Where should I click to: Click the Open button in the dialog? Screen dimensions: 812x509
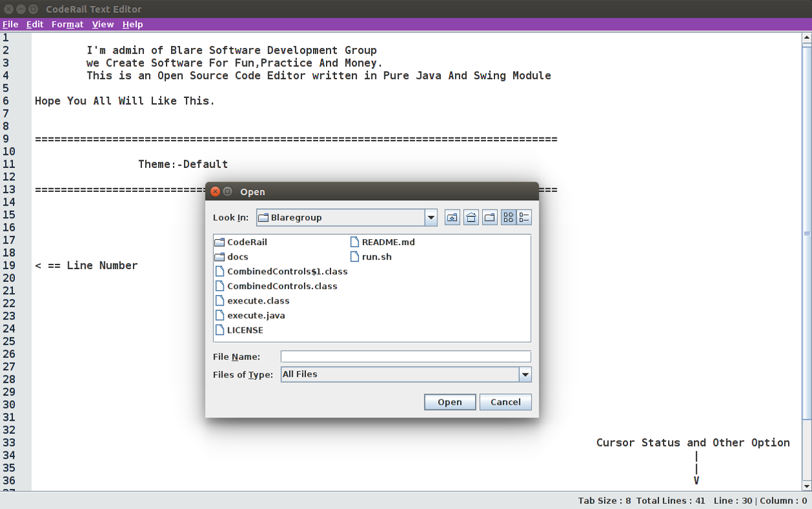tap(450, 402)
